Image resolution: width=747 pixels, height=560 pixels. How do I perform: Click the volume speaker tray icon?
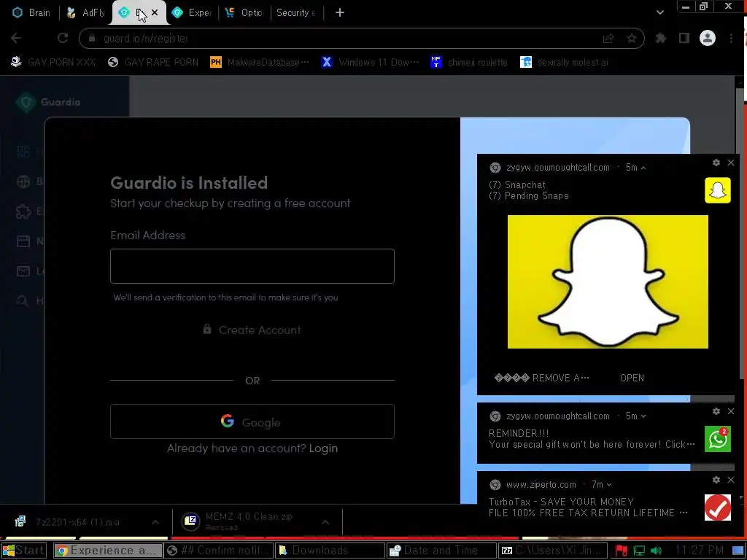point(656,551)
